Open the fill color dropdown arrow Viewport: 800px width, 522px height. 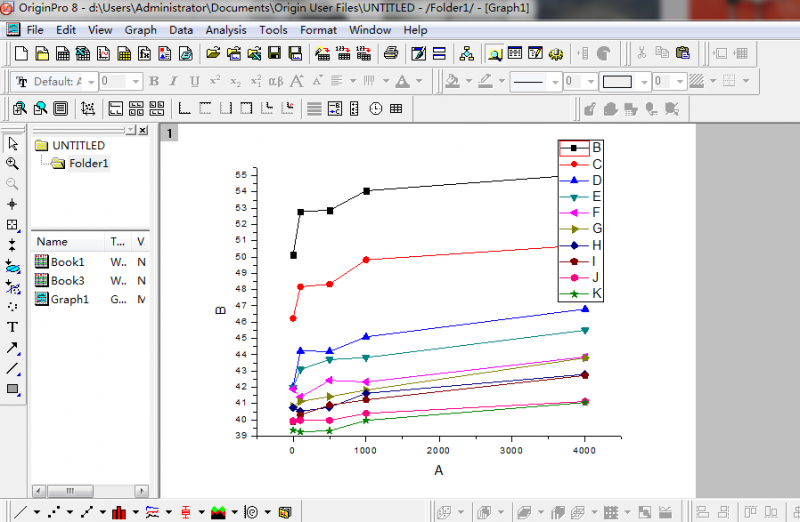pos(468,81)
